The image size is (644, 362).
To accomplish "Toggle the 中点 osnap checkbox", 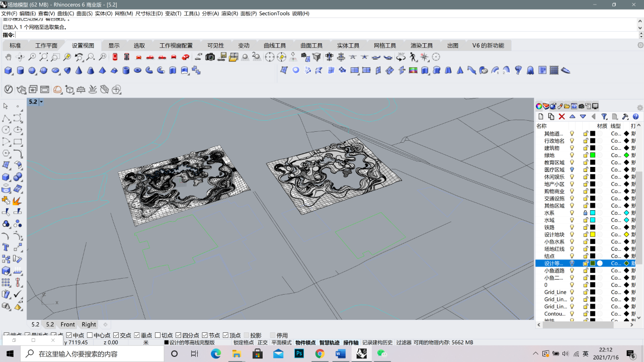I will click(x=69, y=335).
